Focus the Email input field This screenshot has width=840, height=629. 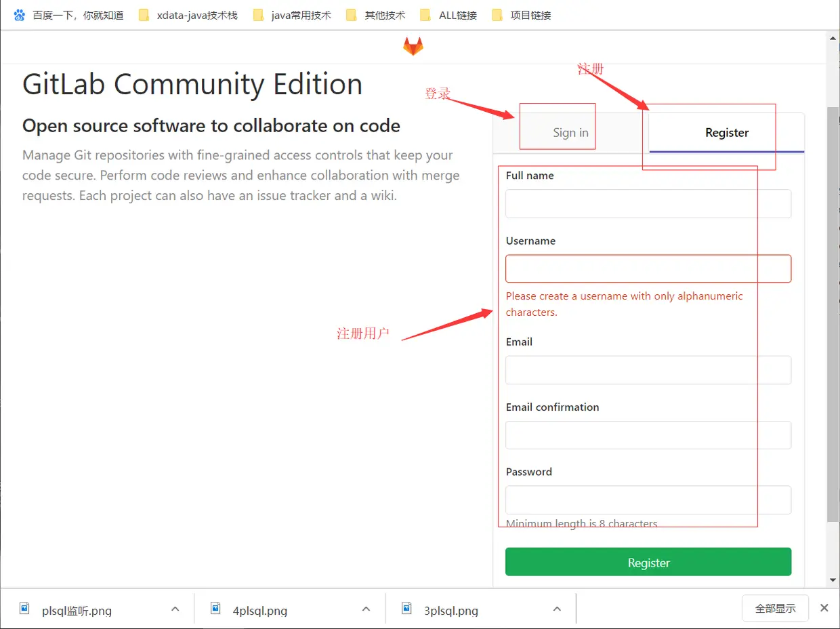[648, 370]
